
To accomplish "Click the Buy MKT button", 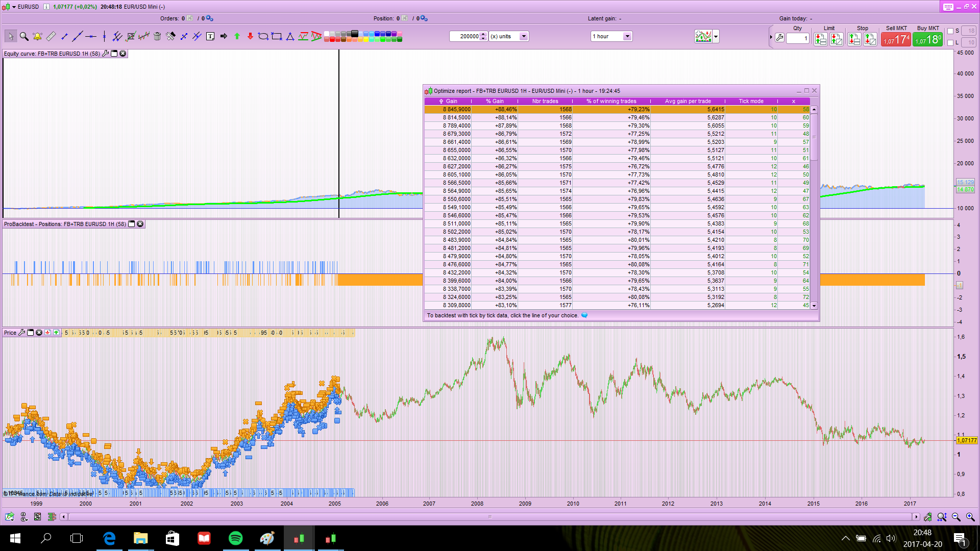I will [x=928, y=39].
